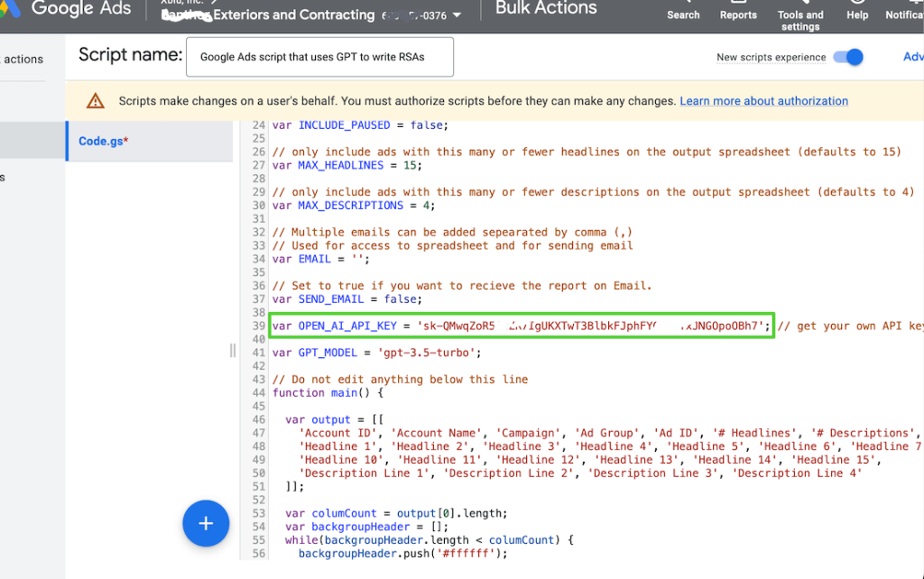Click the OPEN_AI_API_KEY value string
Image resolution: width=924 pixels, height=579 pixels.
pyautogui.click(x=590, y=326)
